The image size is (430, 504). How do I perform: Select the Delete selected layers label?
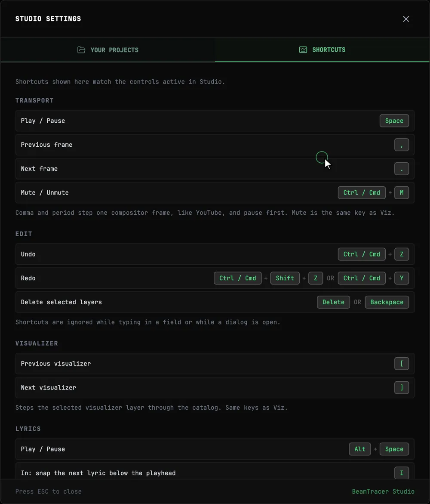[61, 302]
